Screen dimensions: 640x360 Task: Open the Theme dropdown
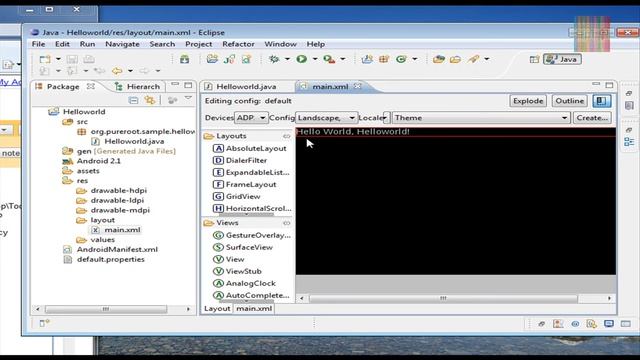(481, 118)
